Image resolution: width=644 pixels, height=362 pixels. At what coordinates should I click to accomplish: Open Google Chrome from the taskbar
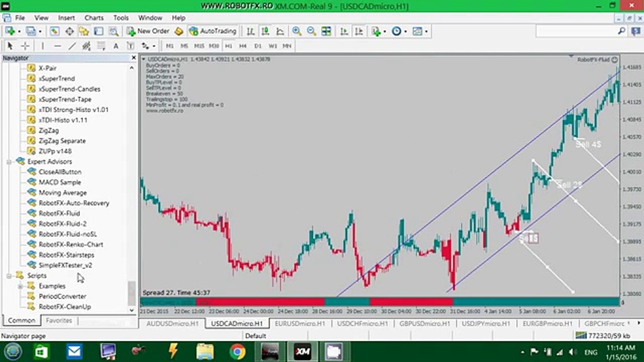coord(237,351)
